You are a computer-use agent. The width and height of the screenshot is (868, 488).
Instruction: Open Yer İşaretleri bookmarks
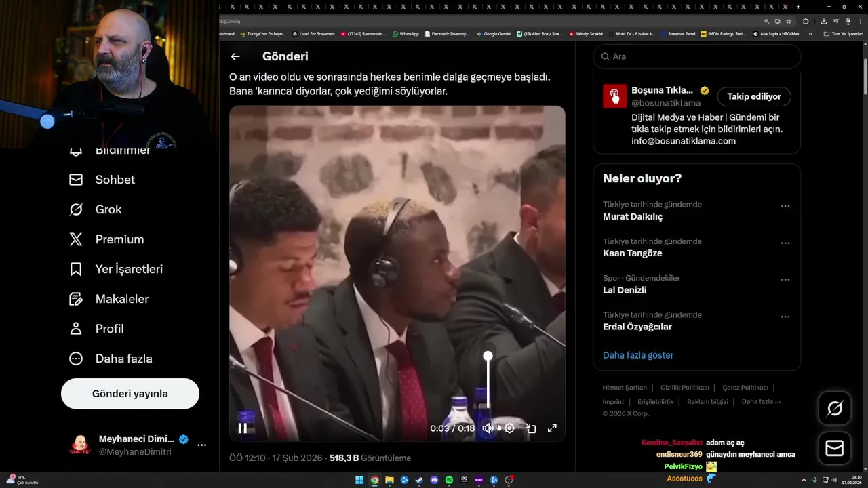(x=116, y=269)
